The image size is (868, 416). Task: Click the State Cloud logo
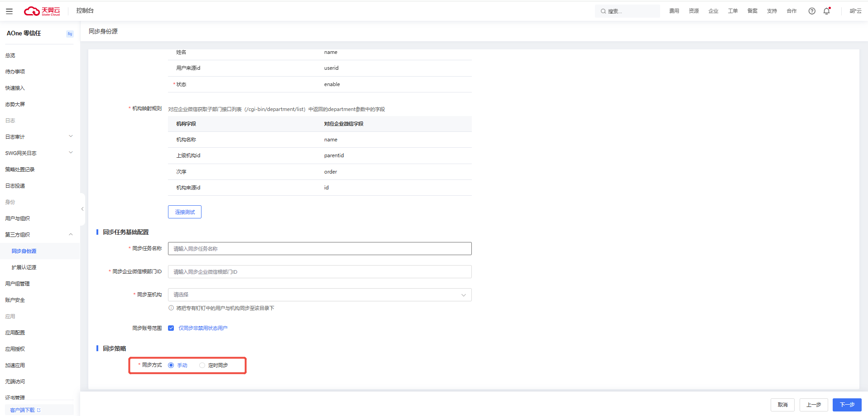42,11
